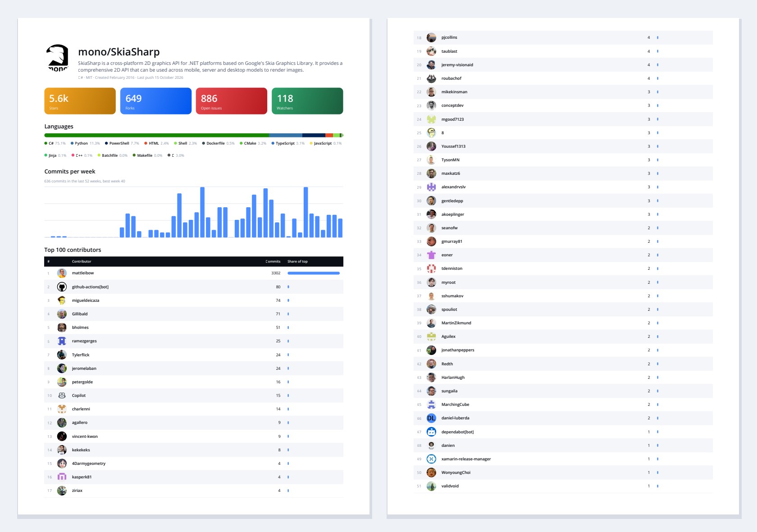Click Aguilex's avatar icon
This screenshot has width=757, height=532.
click(x=431, y=336)
